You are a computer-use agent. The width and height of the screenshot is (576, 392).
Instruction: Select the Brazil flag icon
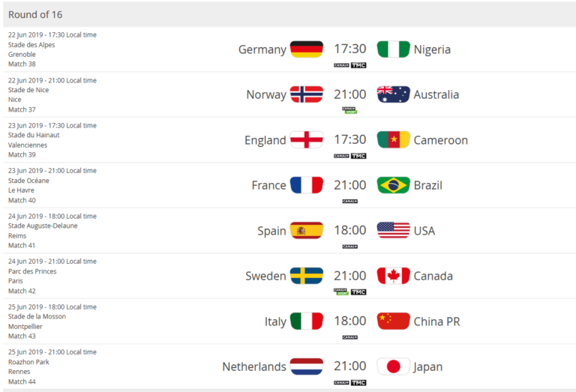[394, 185]
